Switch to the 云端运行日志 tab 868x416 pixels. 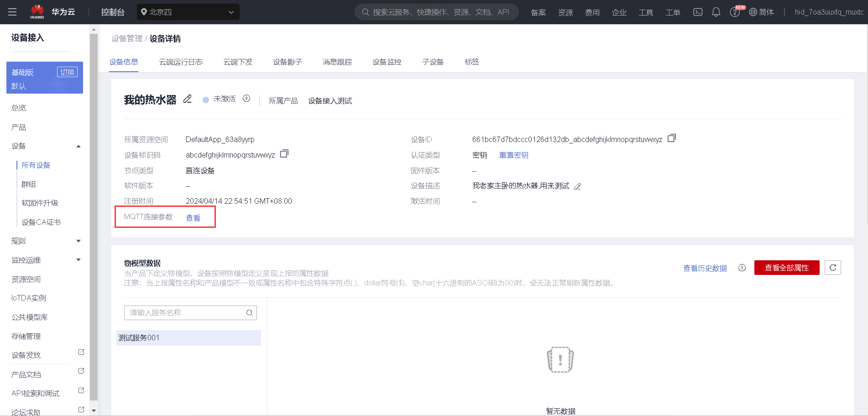[x=181, y=62]
